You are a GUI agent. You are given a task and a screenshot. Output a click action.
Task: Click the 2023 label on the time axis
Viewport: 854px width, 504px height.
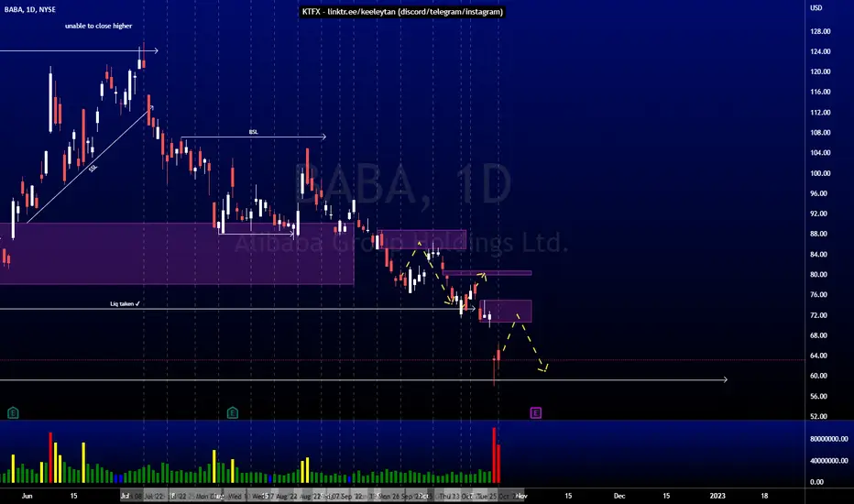tap(717, 496)
